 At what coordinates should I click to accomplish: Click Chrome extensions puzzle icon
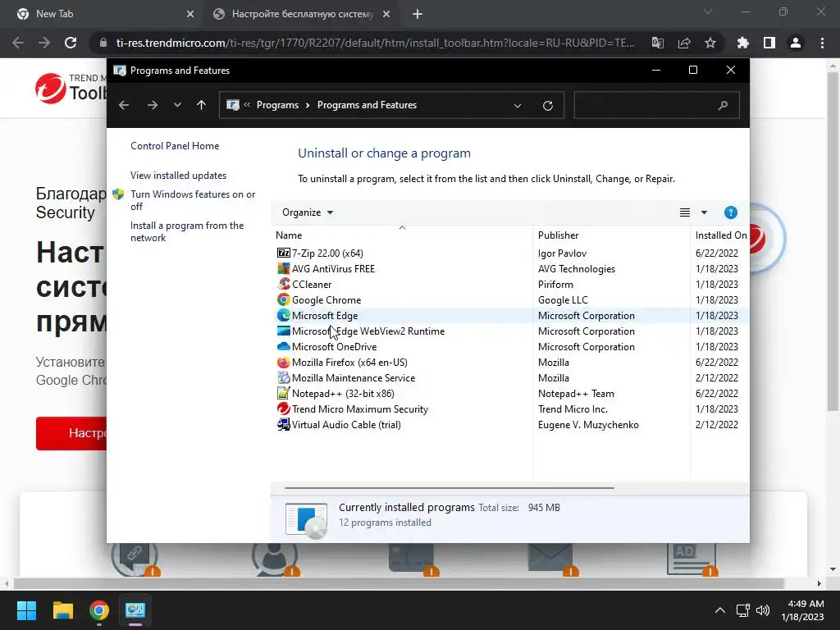click(x=742, y=43)
